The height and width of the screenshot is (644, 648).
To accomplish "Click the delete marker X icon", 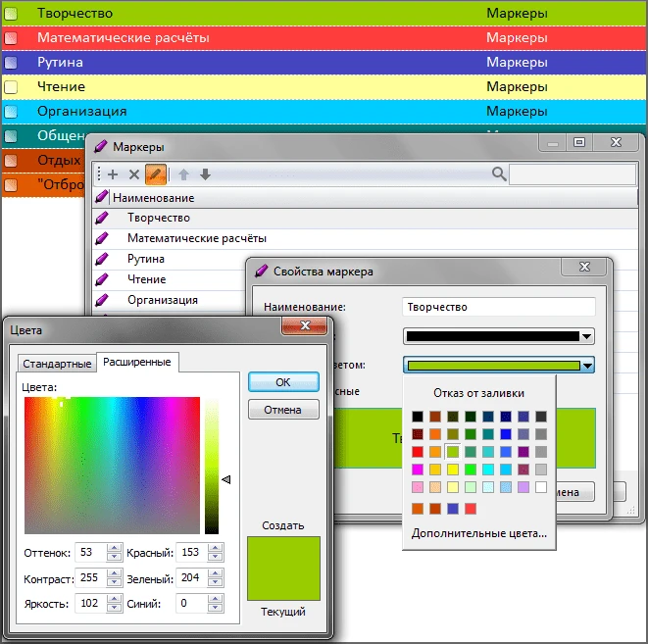I will click(134, 174).
